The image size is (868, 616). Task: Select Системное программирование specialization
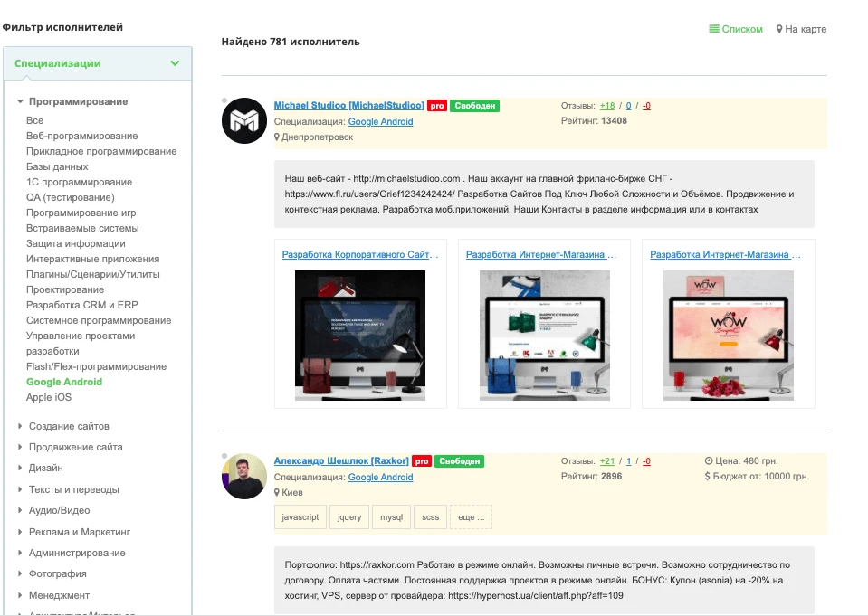pos(99,320)
